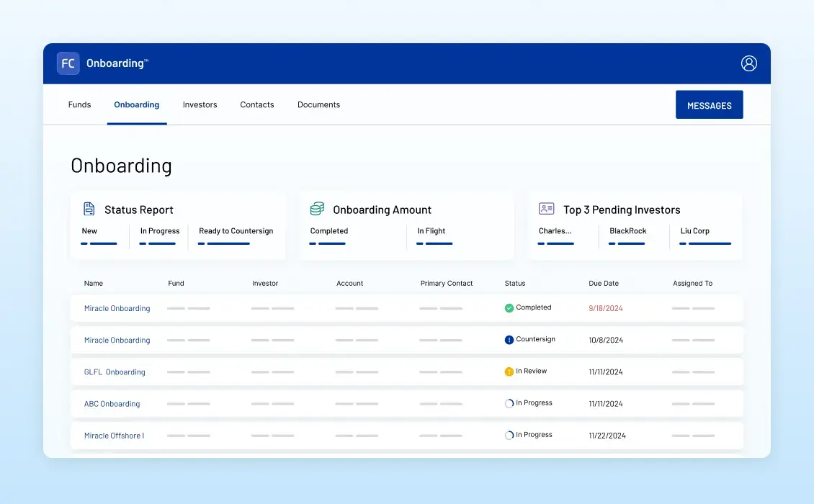
Task: Open the user profile icon
Action: [749, 63]
